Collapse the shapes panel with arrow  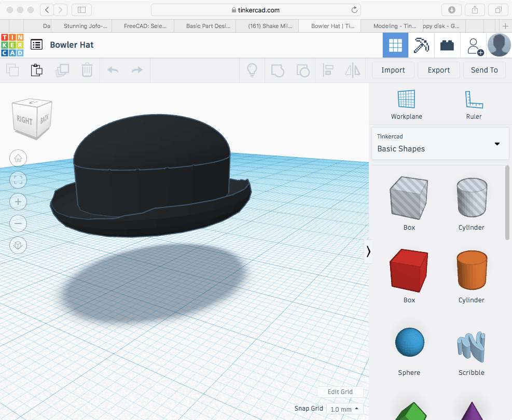tap(368, 251)
